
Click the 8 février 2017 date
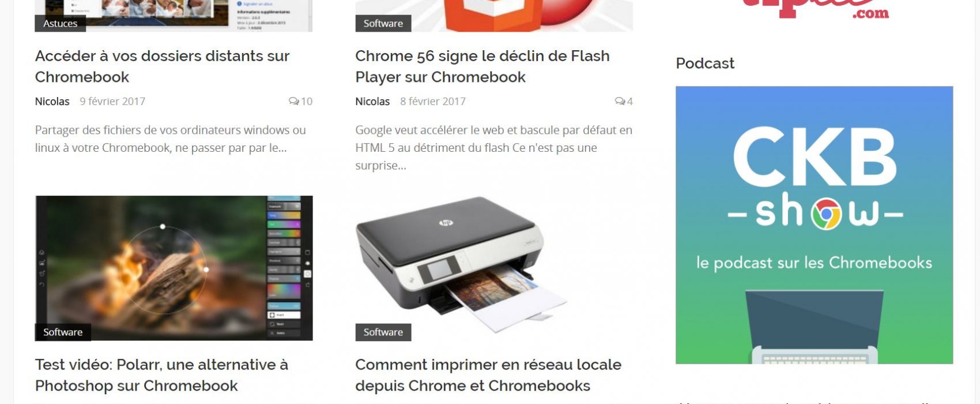tap(433, 102)
